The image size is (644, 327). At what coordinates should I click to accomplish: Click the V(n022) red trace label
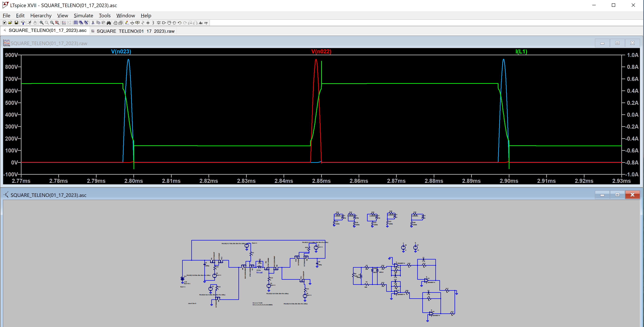pyautogui.click(x=321, y=52)
